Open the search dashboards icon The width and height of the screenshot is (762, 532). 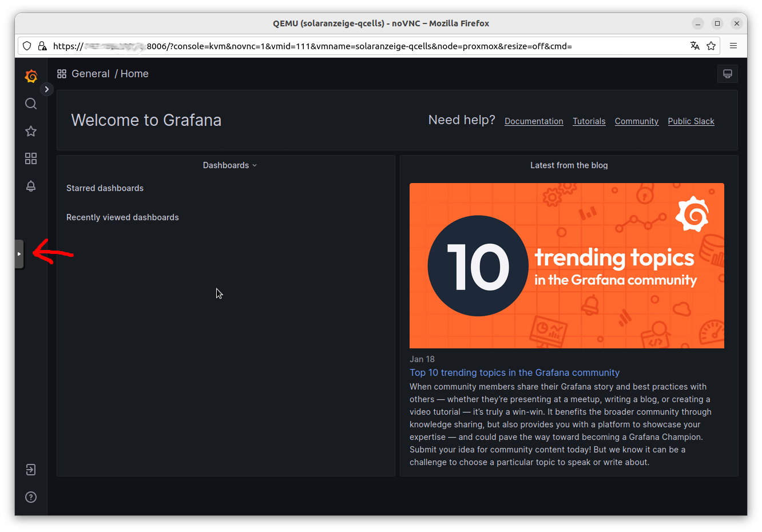[31, 104]
